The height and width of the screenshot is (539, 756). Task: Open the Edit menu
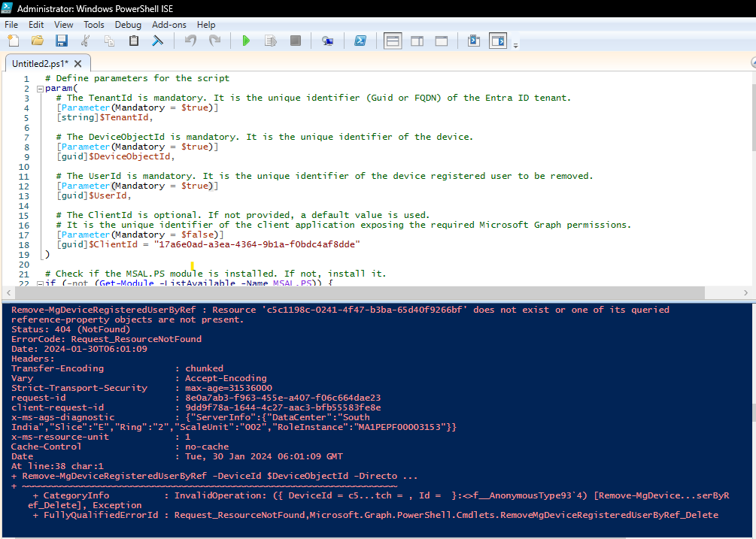(36, 25)
